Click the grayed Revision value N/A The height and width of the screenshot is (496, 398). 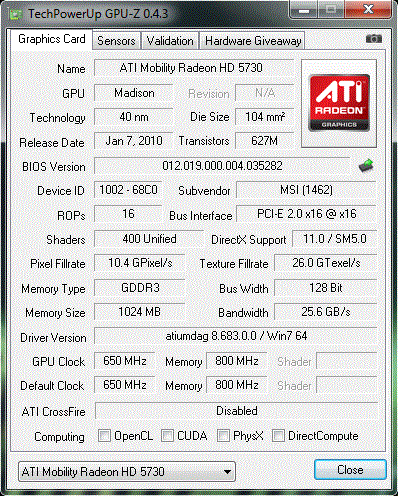[265, 93]
